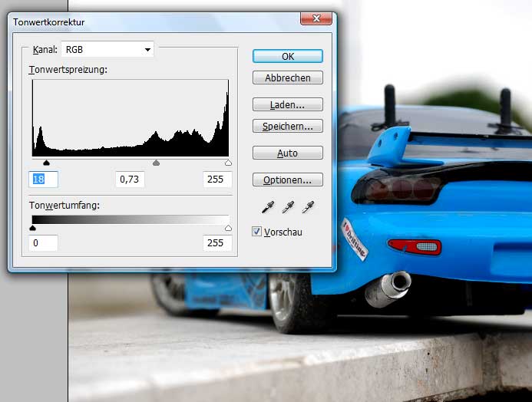532x402 pixels.
Task: Select the black point eyedropper
Action: [269, 207]
